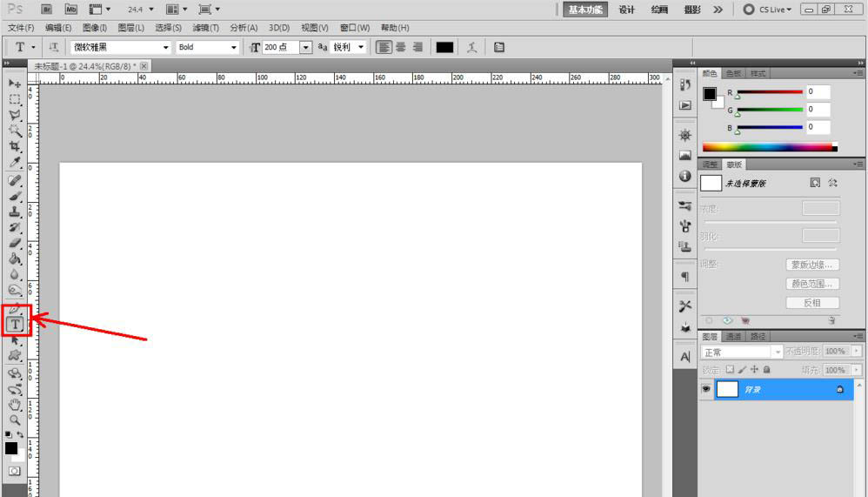The image size is (868, 497).
Task: Select the Paint Bucket tool
Action: click(x=15, y=259)
